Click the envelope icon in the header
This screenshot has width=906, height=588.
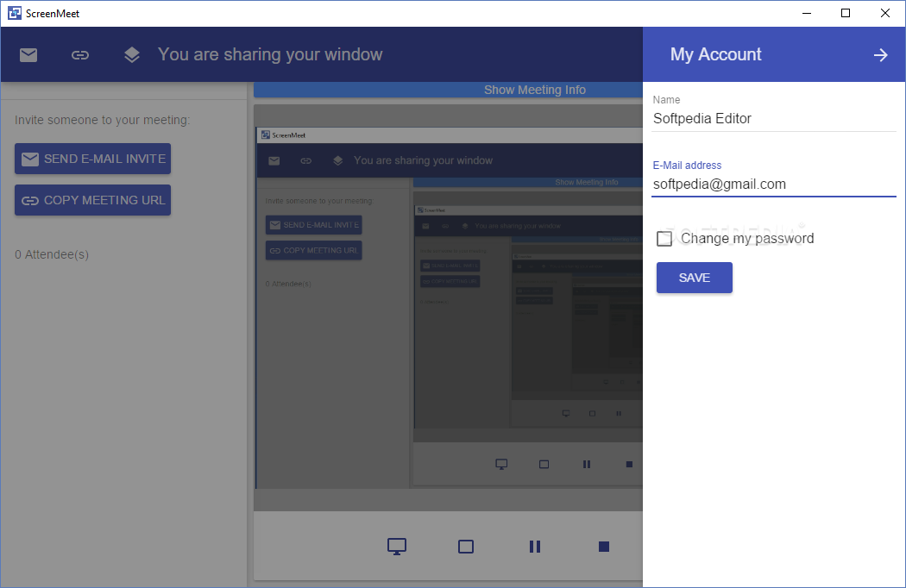pyautogui.click(x=28, y=55)
